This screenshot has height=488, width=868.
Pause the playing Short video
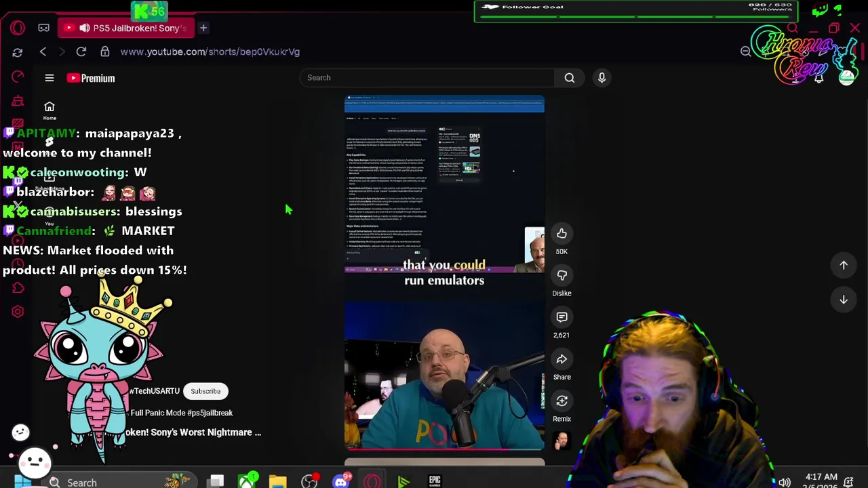[x=444, y=272]
